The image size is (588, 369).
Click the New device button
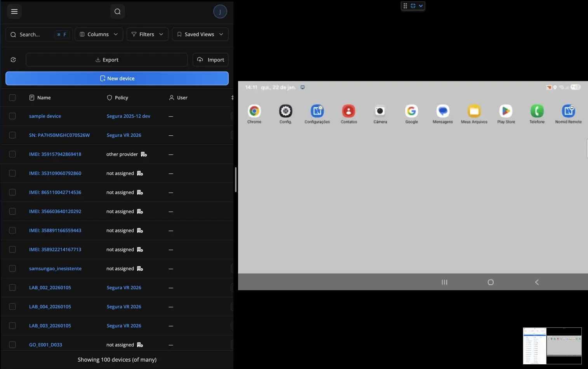(117, 79)
